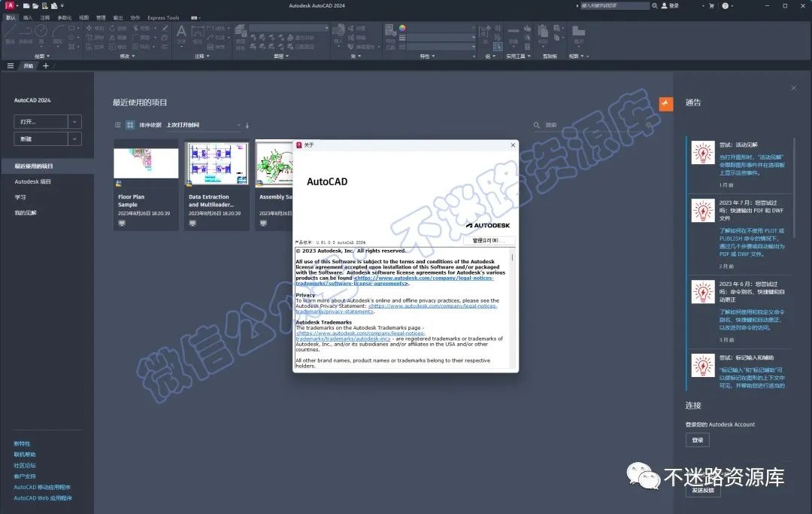
Task: Select 学习 in left sidebar
Action: (20, 197)
